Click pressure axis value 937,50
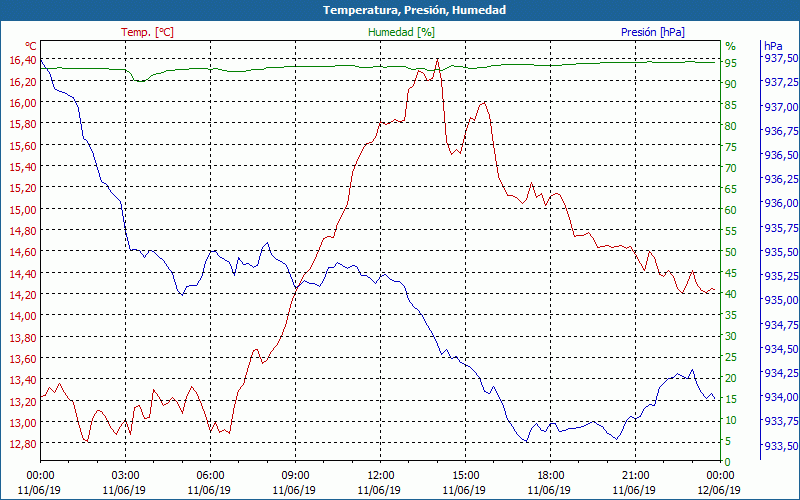The width and height of the screenshot is (800, 500). click(781, 58)
